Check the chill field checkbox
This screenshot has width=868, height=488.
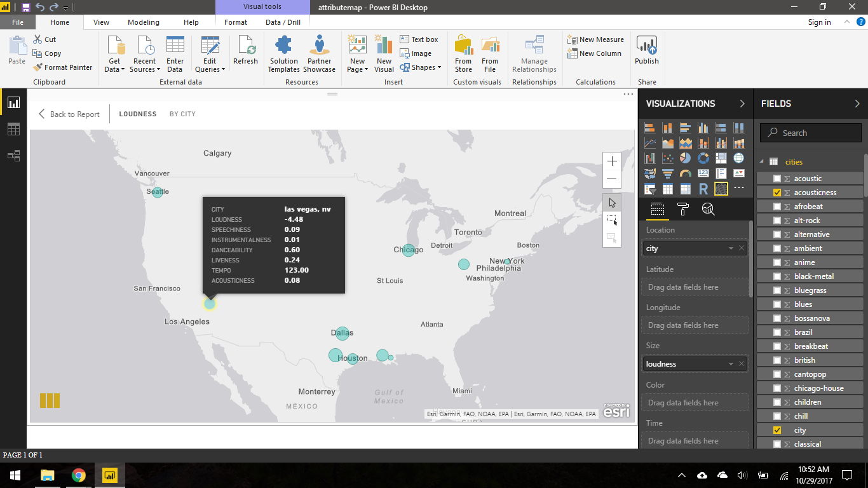click(x=776, y=416)
